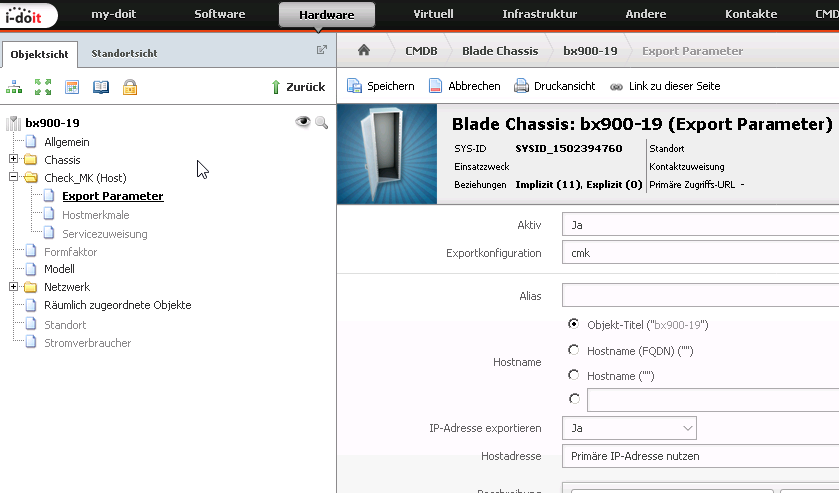Click the green expand-arrows icon
Screen dimensions: 839x493
(x=43, y=87)
